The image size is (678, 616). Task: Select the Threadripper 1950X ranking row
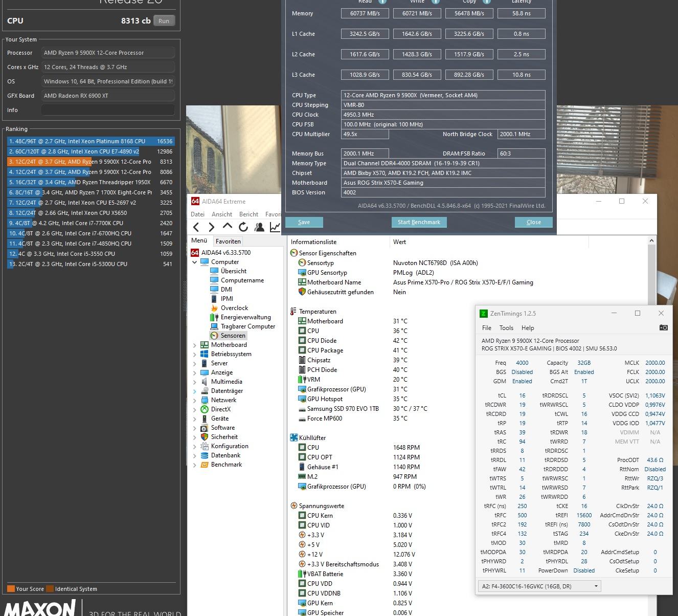pos(91,182)
